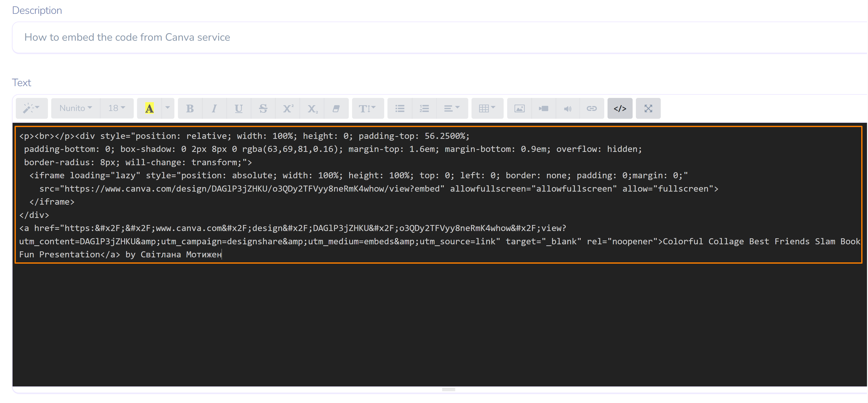Insert an unordered bullet list
Image resolution: width=868 pixels, height=403 pixels.
(x=400, y=108)
